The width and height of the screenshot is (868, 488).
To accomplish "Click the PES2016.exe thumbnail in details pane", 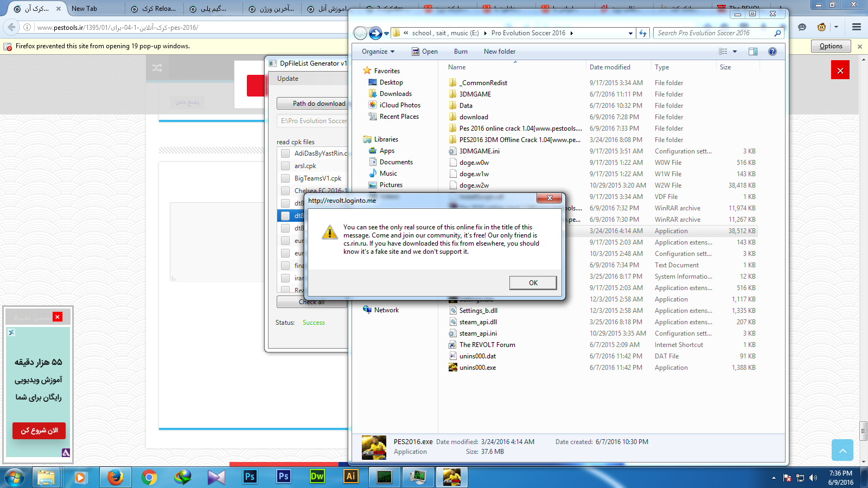I will click(374, 447).
